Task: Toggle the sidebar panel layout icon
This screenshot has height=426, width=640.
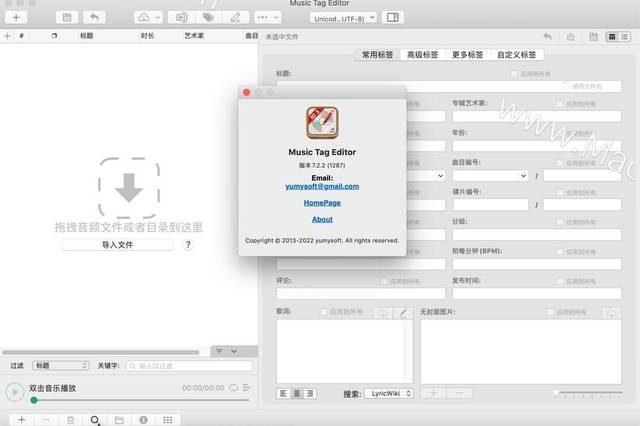Action: 393,18
